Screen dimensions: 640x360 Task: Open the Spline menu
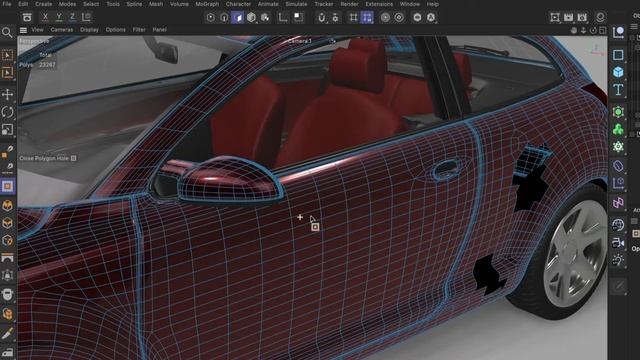tap(134, 4)
